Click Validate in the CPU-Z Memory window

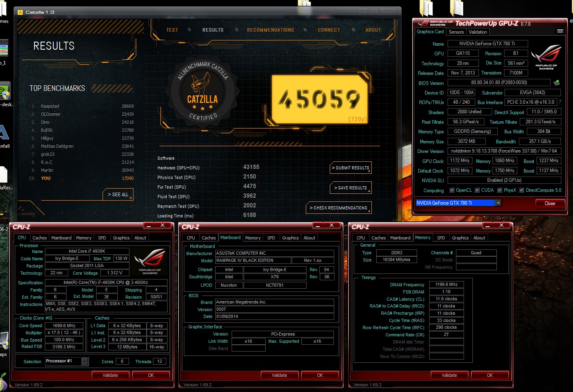point(449,375)
